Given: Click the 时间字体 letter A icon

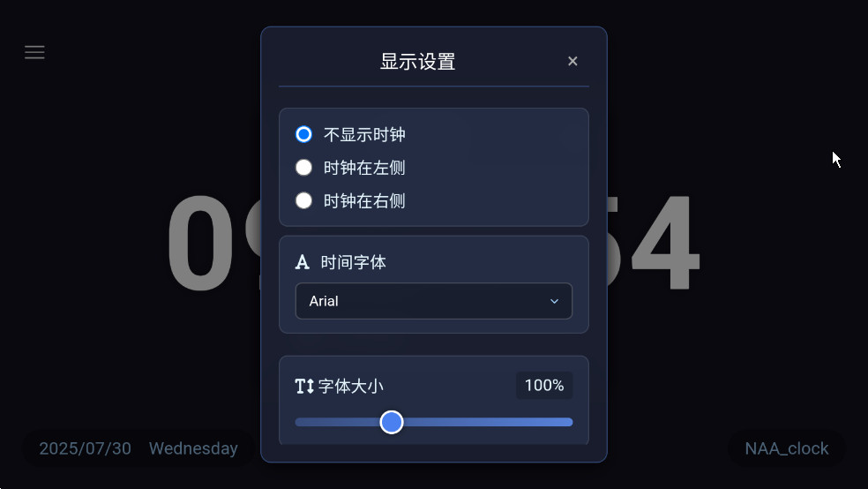Looking at the screenshot, I should 303,262.
